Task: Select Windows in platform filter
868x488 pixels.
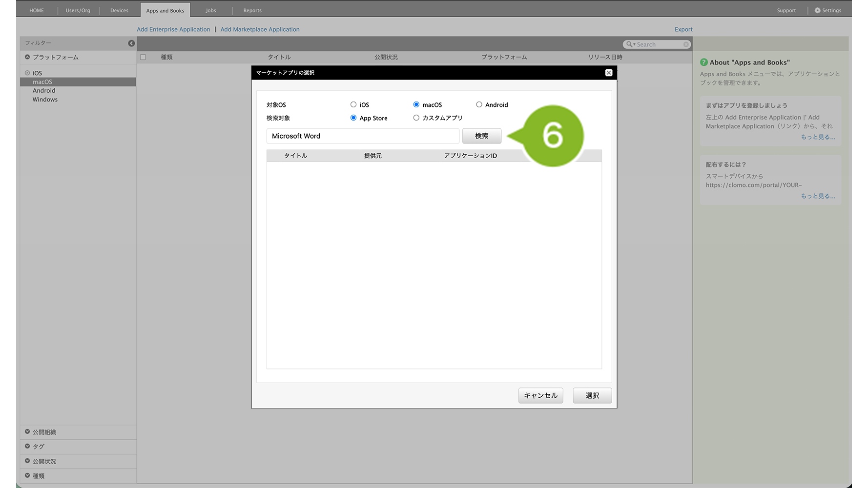Action: click(45, 100)
